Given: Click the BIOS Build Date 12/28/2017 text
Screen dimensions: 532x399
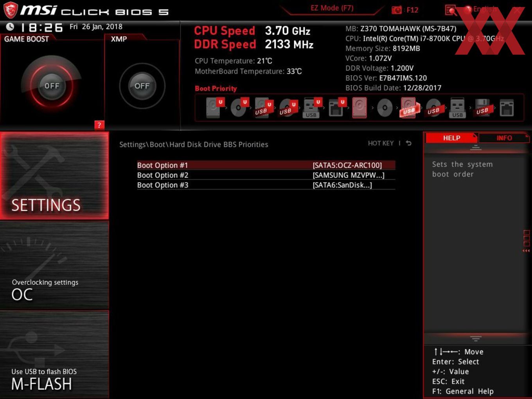Looking at the screenshot, I should (393, 88).
